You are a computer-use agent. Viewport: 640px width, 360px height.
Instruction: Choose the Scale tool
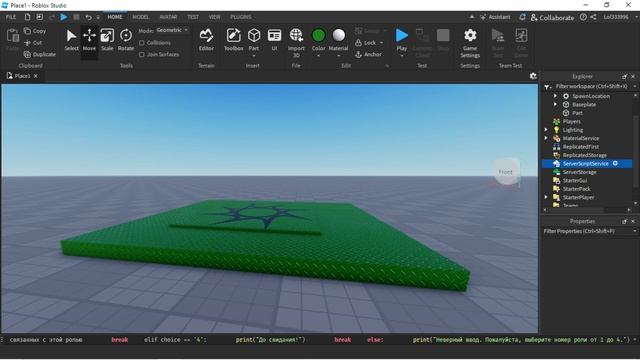click(107, 40)
